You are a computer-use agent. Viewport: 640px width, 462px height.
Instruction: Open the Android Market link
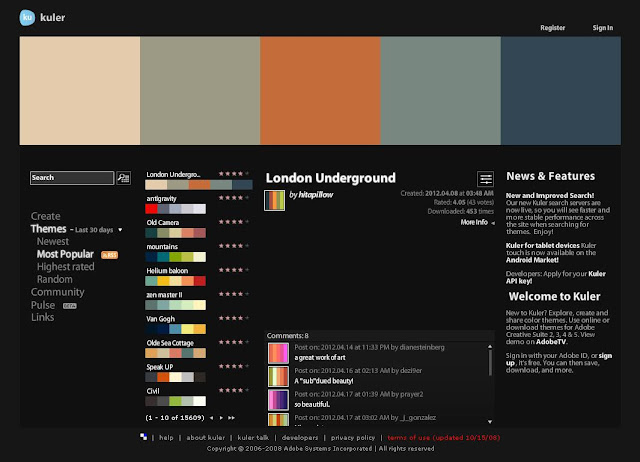532,260
